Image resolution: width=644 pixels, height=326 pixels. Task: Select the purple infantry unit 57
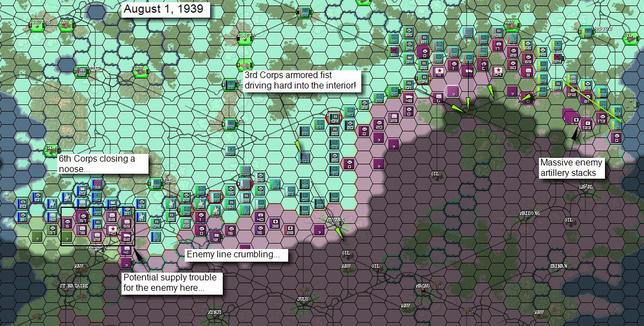(x=82, y=217)
